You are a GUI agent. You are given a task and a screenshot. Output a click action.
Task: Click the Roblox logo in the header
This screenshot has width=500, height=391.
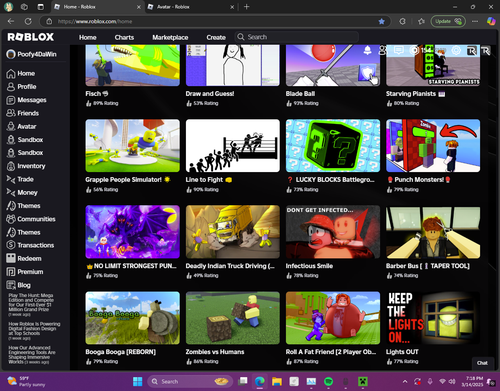coord(31,37)
